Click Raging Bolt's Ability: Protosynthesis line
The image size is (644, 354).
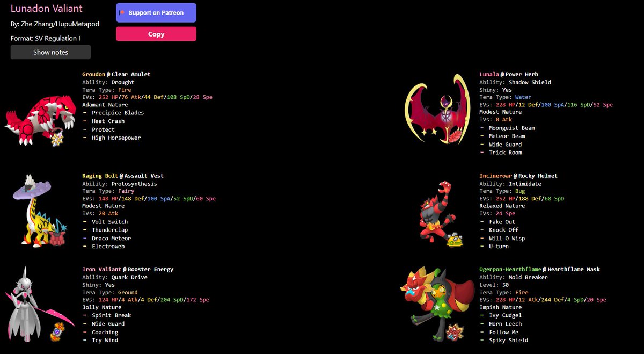coord(120,184)
